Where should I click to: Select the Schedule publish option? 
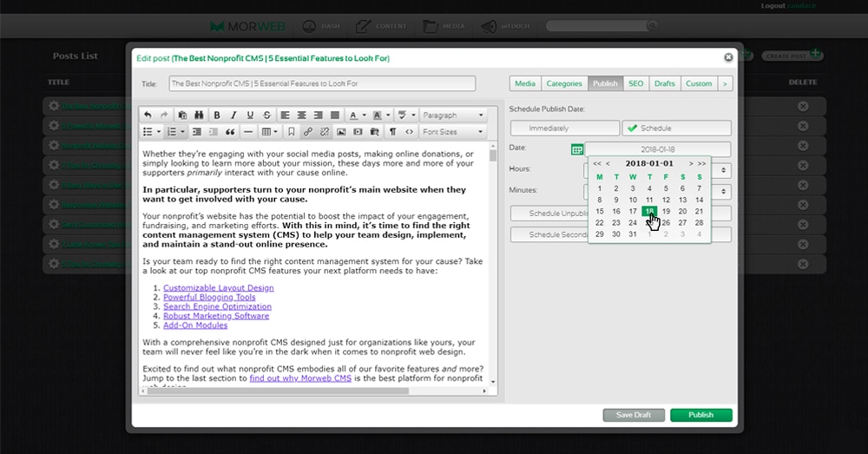tap(676, 128)
